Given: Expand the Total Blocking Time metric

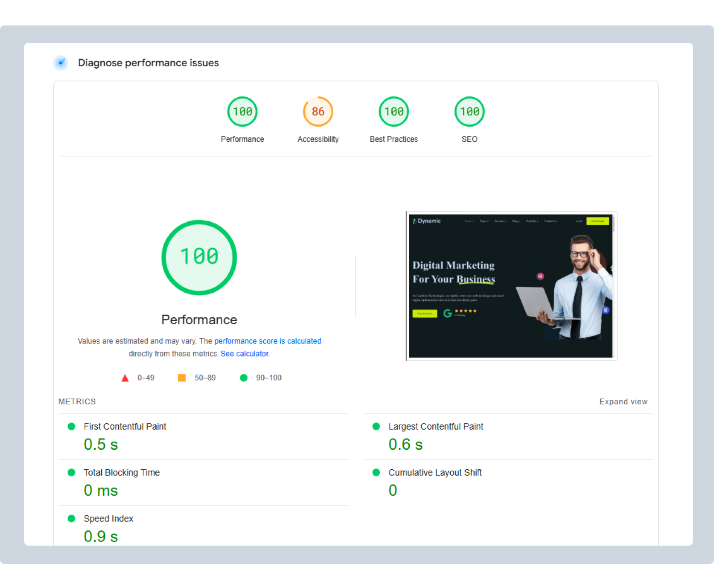Looking at the screenshot, I should [x=121, y=472].
